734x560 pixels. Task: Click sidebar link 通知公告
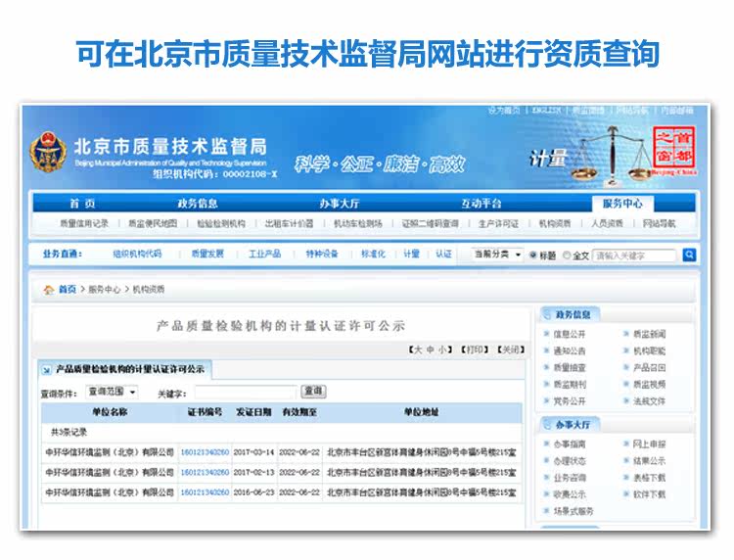(x=570, y=350)
